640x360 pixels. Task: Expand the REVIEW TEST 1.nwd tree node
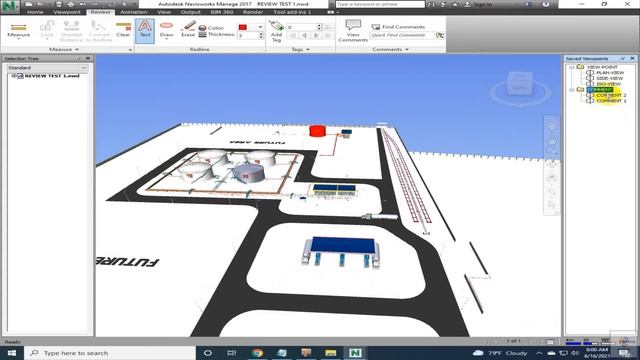14,76
